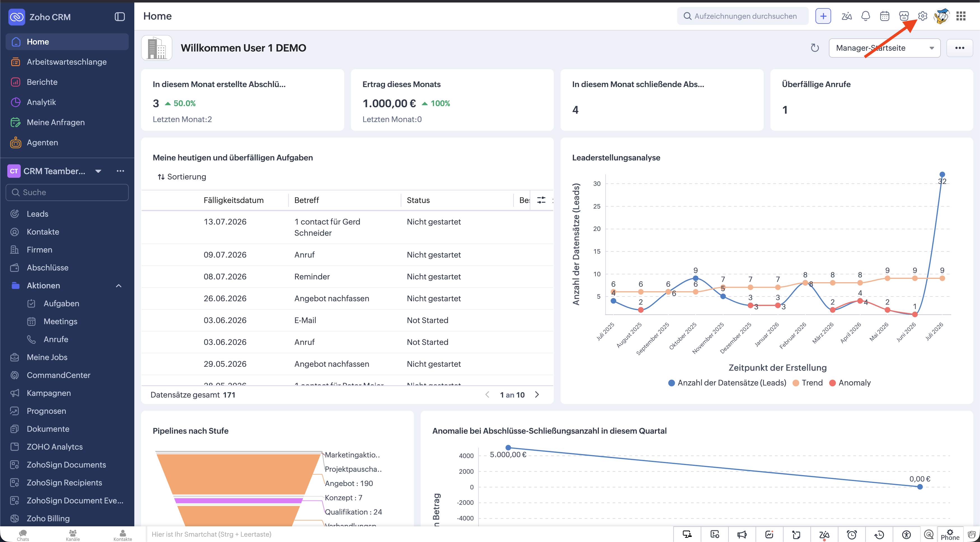This screenshot has width=980, height=542.
Task: Open the calendar icon in top bar
Action: 885,16
